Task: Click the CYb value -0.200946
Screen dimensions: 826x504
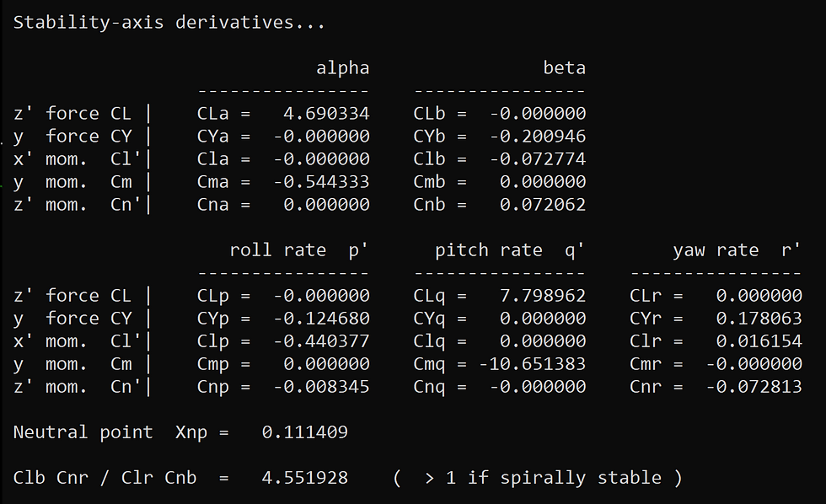Action: 538,137
